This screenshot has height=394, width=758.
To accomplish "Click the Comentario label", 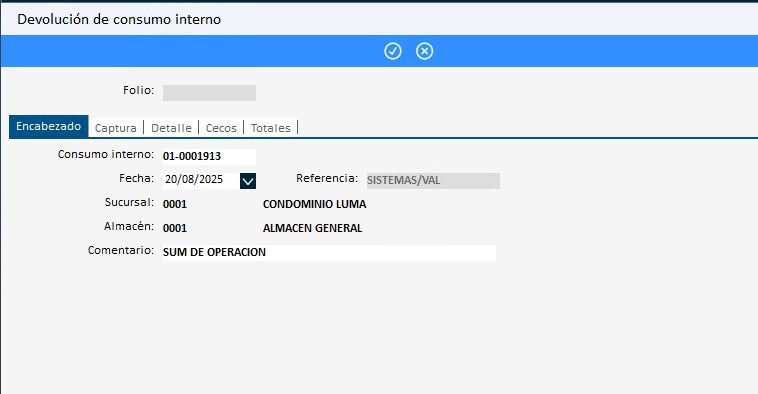I will point(121,250).
